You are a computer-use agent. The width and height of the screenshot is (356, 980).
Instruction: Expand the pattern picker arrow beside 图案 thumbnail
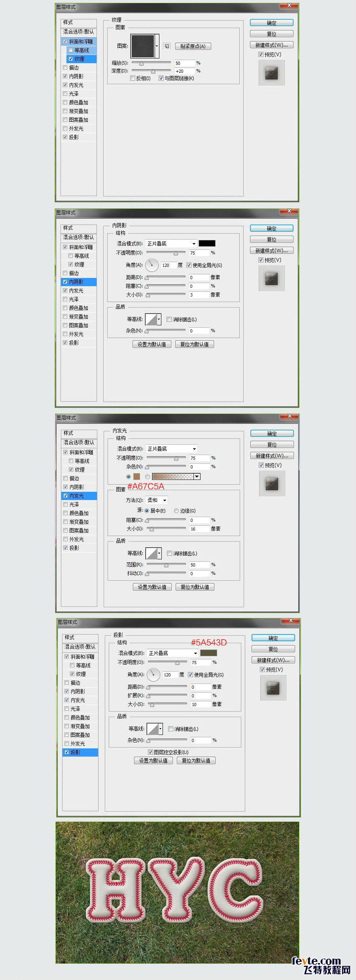pyautogui.click(x=157, y=46)
